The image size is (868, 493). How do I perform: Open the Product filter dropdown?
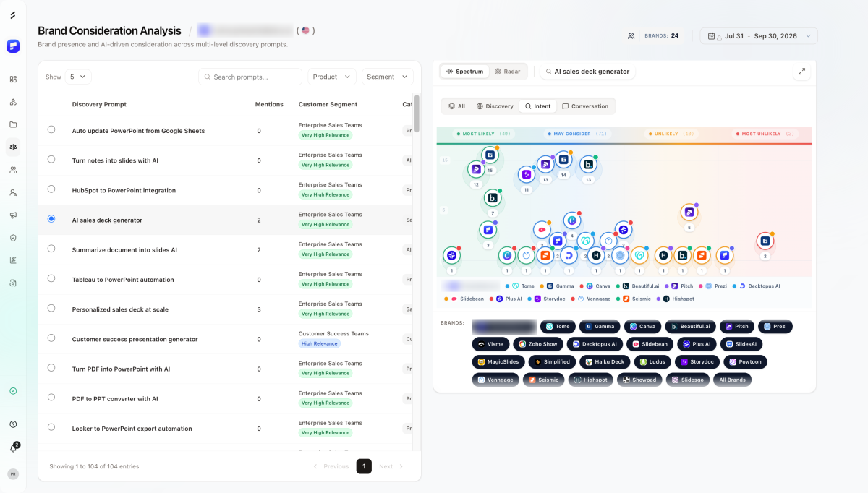tap(332, 77)
